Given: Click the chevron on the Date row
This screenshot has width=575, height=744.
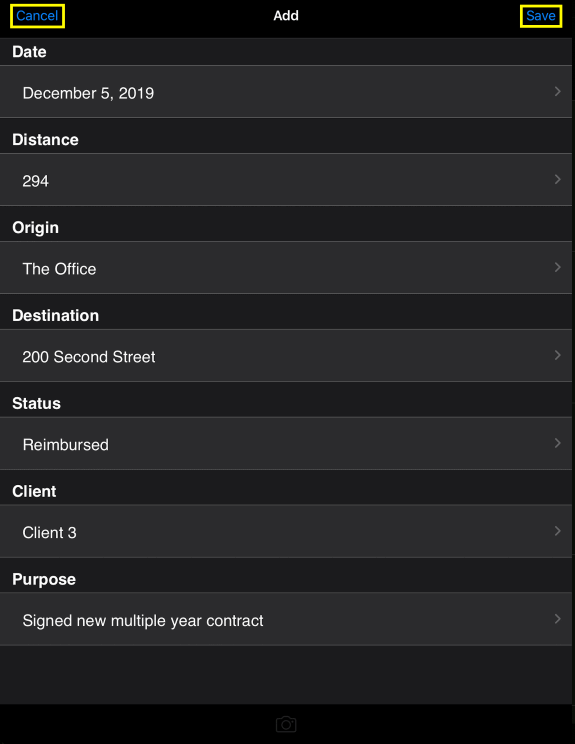Looking at the screenshot, I should pos(558,91).
